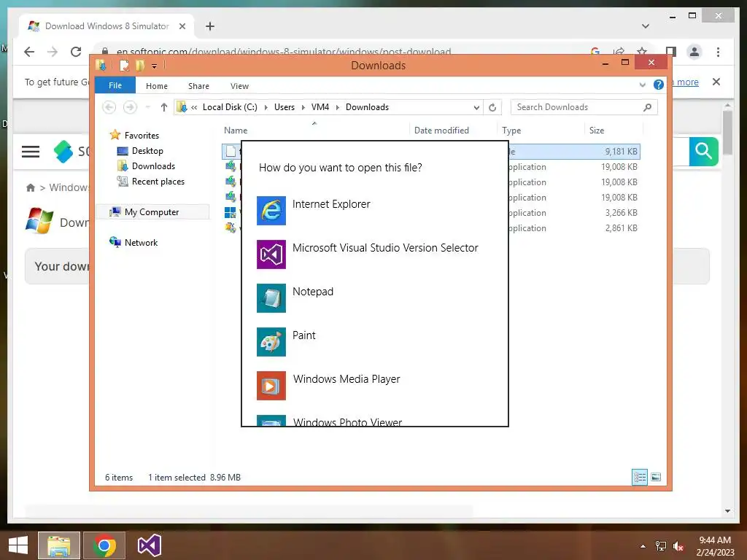Switch to Chrome on the taskbar

click(104, 545)
